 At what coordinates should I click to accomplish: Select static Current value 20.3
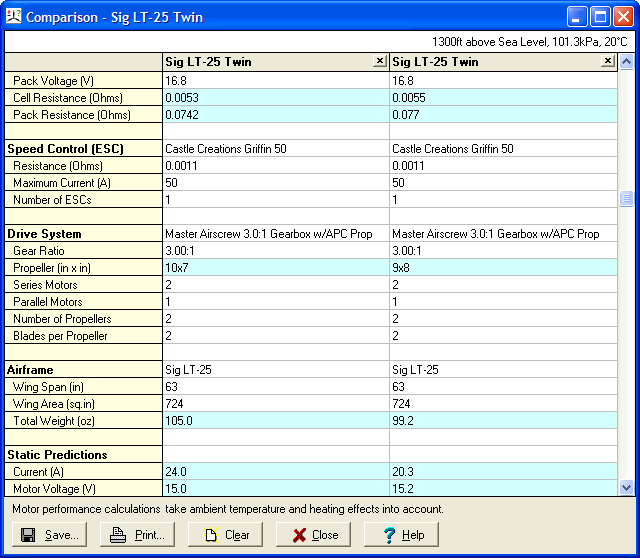[x=503, y=472]
